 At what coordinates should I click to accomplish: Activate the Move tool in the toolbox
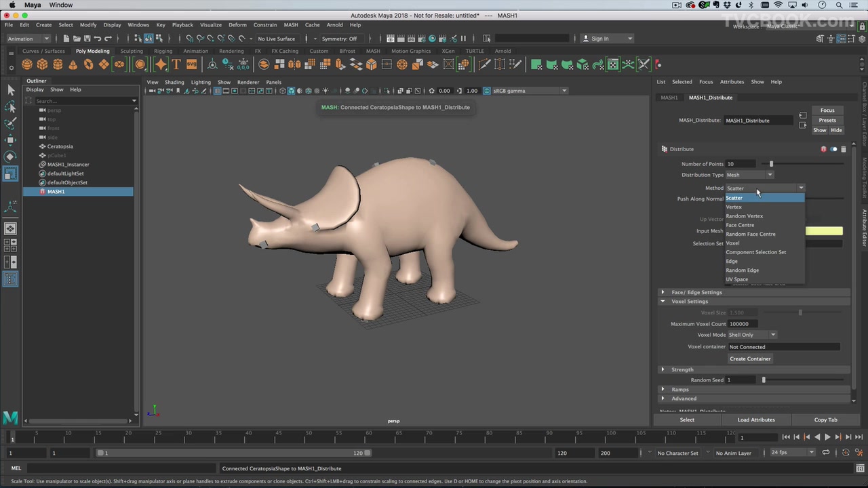(x=10, y=140)
